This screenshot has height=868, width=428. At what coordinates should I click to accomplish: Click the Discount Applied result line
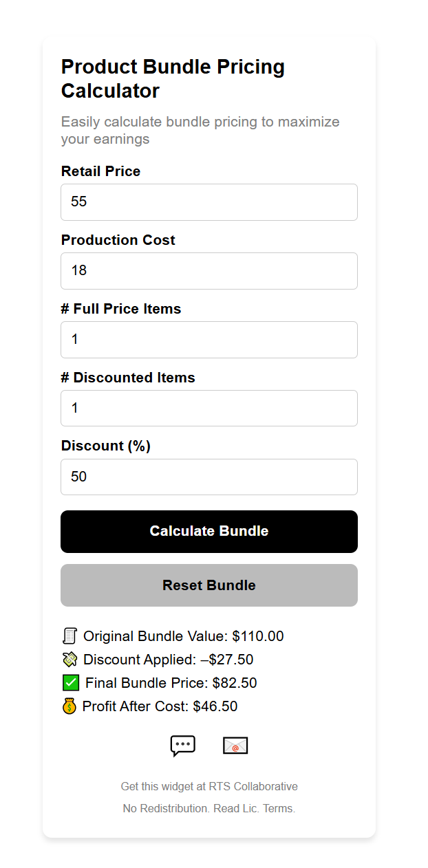coord(168,660)
